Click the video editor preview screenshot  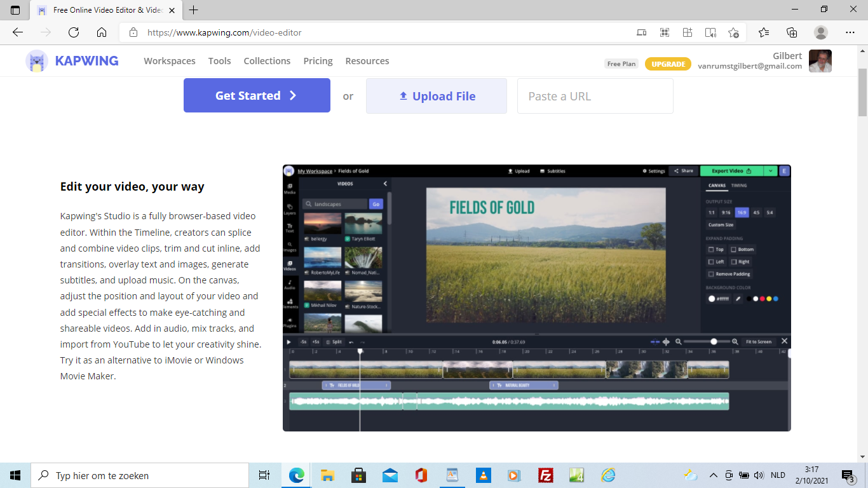[x=537, y=298]
